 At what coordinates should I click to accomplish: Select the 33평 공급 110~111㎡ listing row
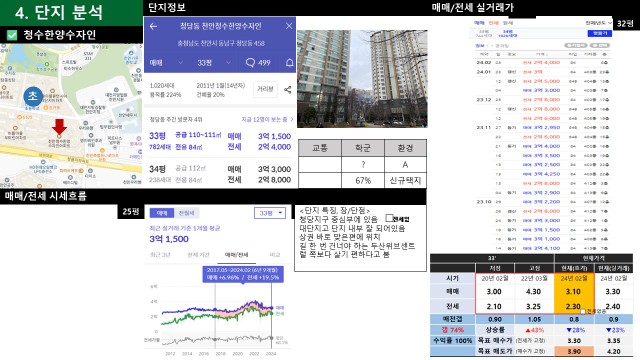coord(220,141)
